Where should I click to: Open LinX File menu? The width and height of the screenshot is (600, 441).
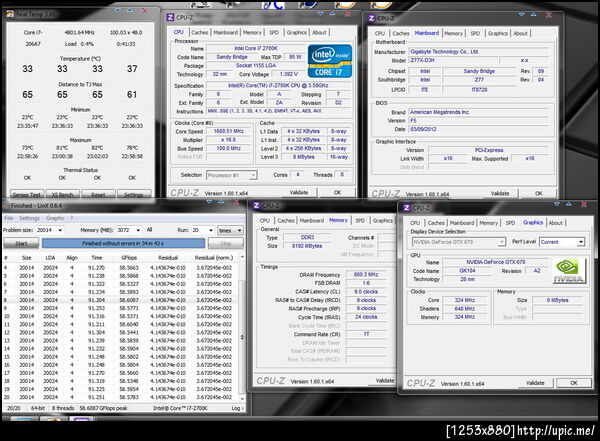pyautogui.click(x=8, y=218)
